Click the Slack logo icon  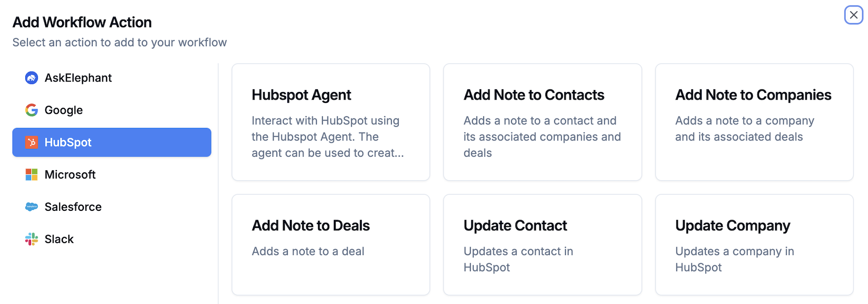tap(31, 239)
